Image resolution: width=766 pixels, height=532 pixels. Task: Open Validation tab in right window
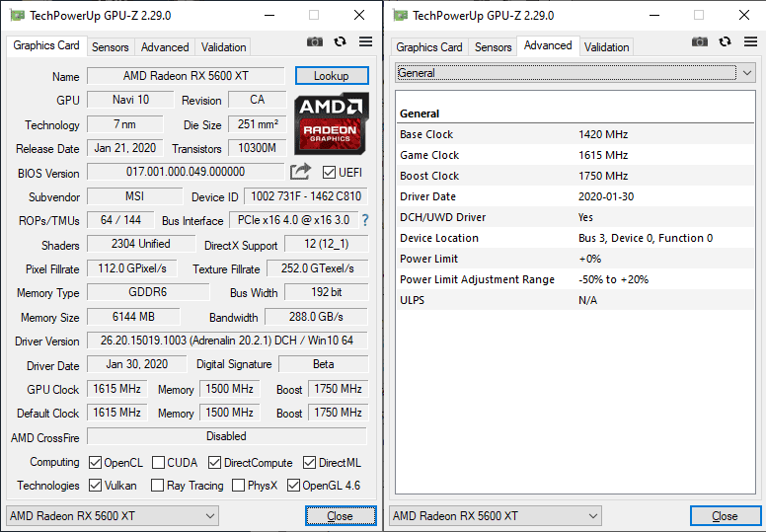(607, 47)
